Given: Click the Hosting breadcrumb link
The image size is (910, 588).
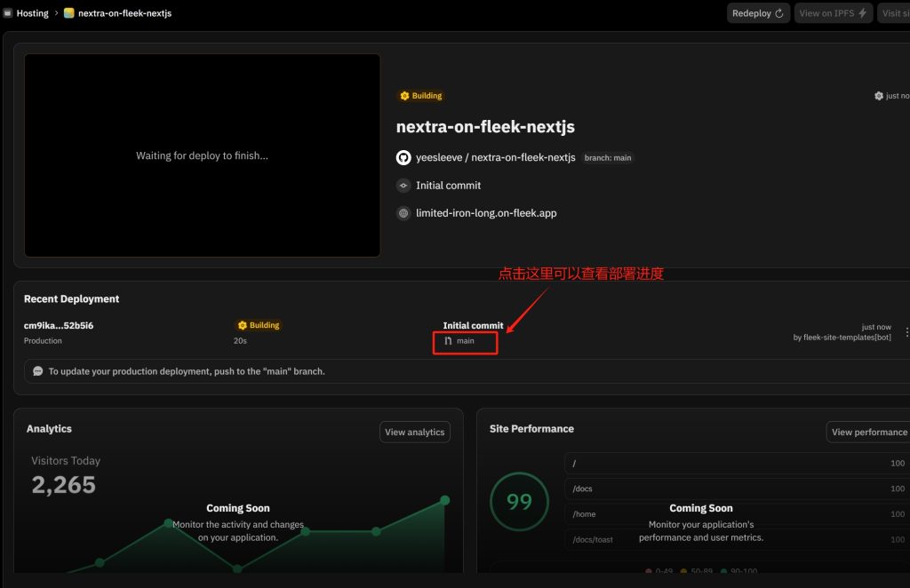Looking at the screenshot, I should [x=32, y=12].
